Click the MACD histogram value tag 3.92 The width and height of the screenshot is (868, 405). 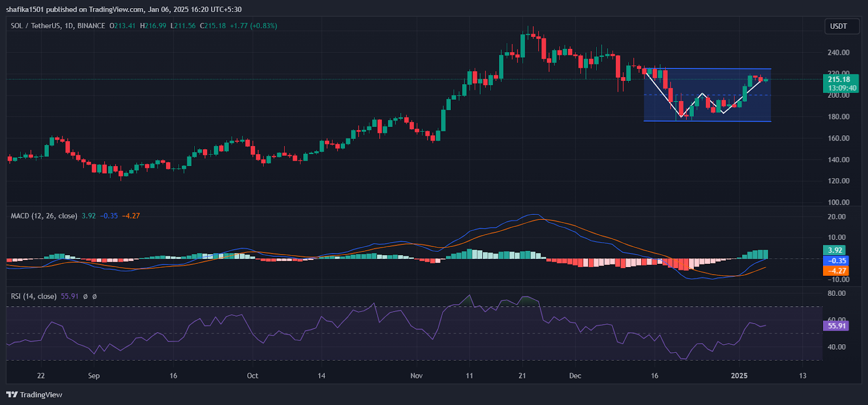[x=835, y=250]
